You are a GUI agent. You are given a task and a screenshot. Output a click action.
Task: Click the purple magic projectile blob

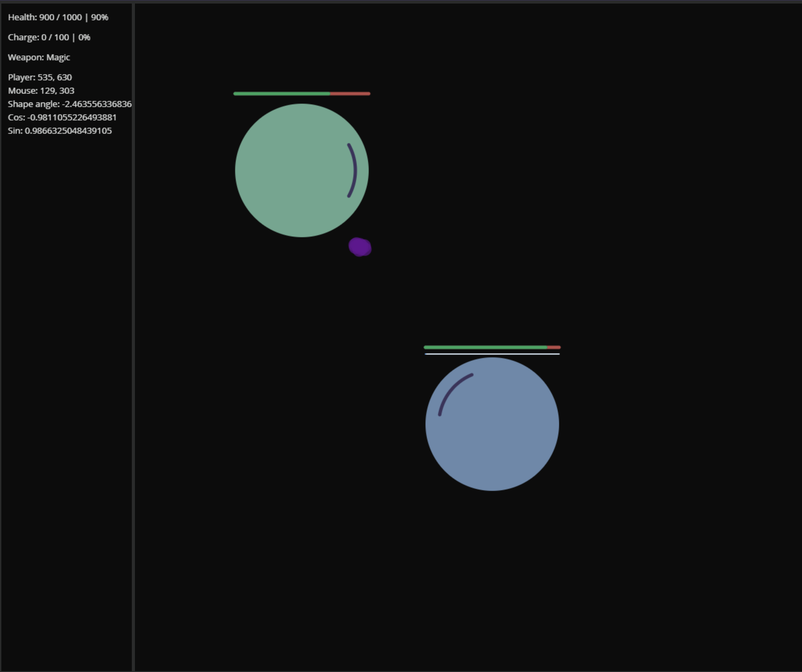360,247
